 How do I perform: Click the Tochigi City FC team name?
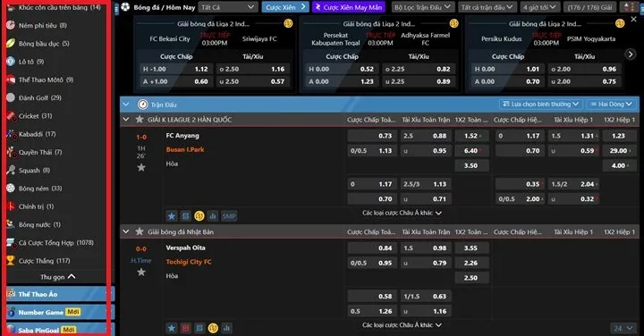pos(189,262)
